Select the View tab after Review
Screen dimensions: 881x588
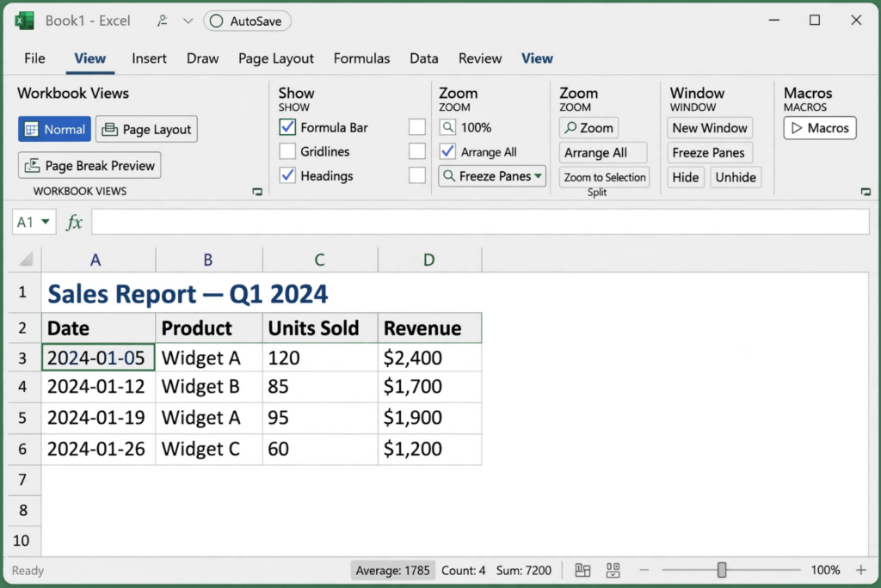537,58
